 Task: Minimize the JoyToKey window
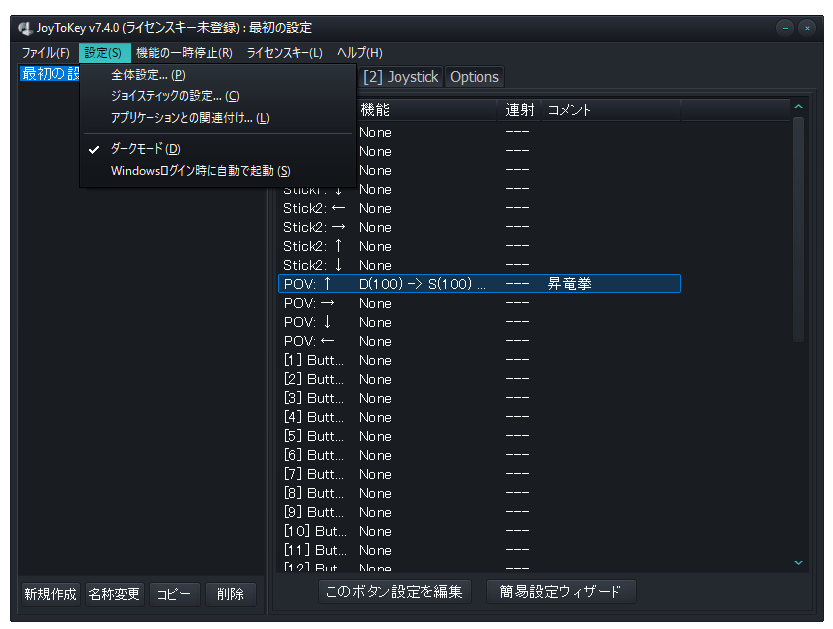pos(785,28)
